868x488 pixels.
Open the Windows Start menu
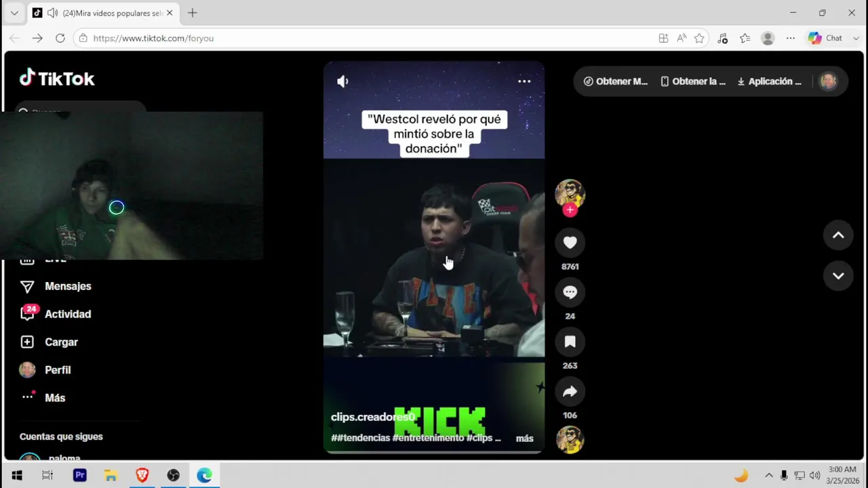pos(16,476)
